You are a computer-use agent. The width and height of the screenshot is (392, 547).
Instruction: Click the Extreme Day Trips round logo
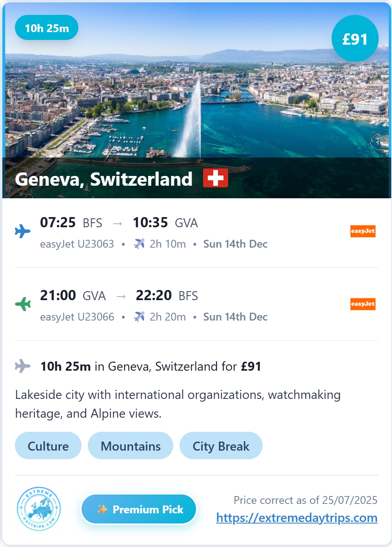coord(39,509)
